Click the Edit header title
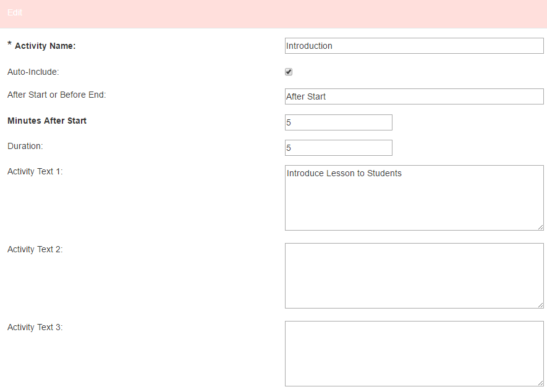The height and width of the screenshot is (392, 547). click(15, 12)
